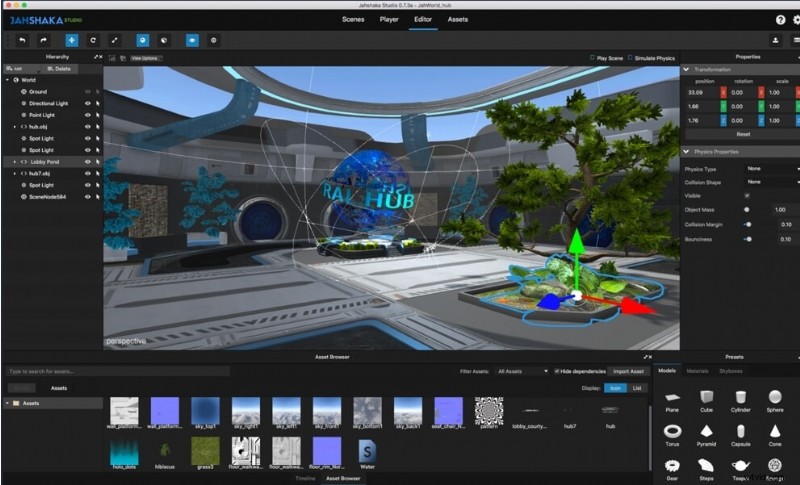Click the Undo arrow in the toolbar
This screenshot has width=800, height=485.
click(22, 40)
